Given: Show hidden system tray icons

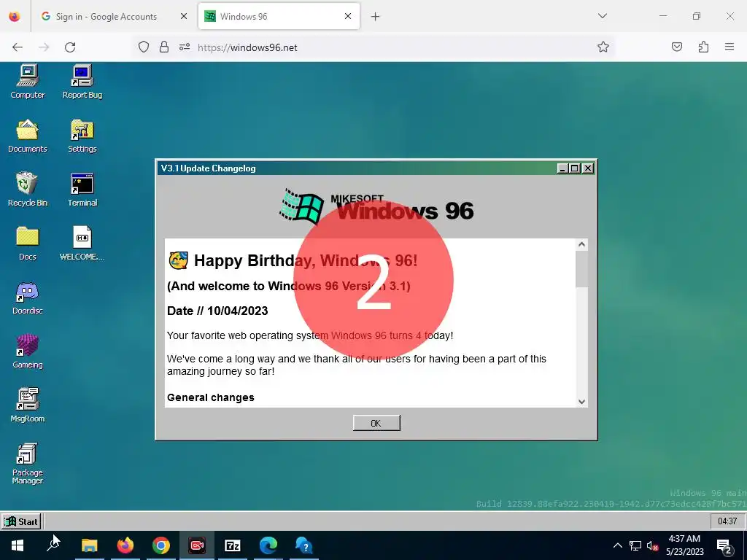Looking at the screenshot, I should [x=617, y=545].
